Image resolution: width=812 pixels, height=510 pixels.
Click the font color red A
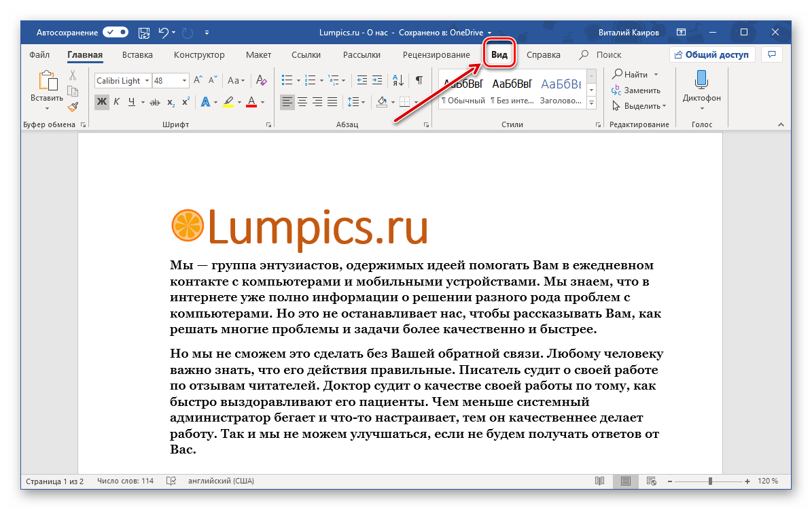pos(251,101)
